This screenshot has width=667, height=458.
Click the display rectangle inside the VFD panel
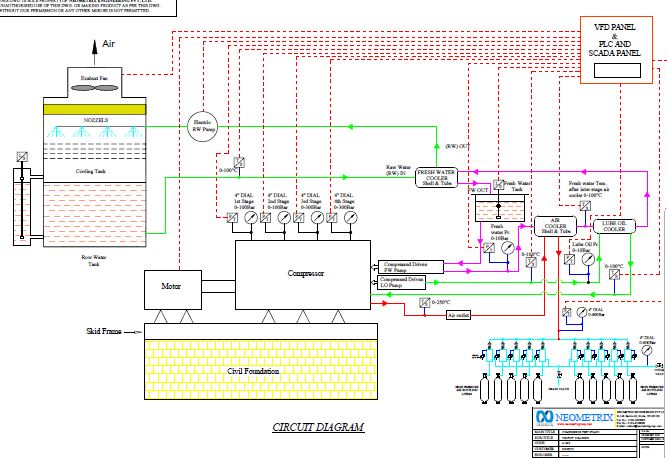pos(617,71)
